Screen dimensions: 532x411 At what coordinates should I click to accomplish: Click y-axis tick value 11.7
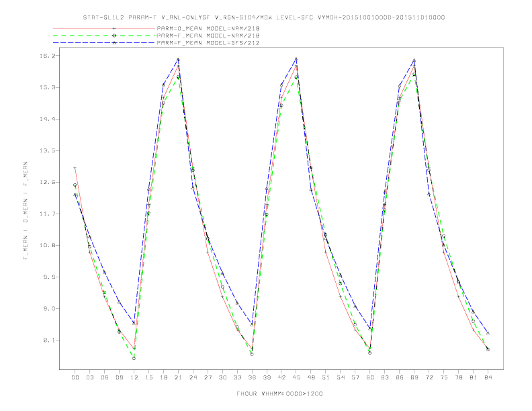(x=47, y=214)
